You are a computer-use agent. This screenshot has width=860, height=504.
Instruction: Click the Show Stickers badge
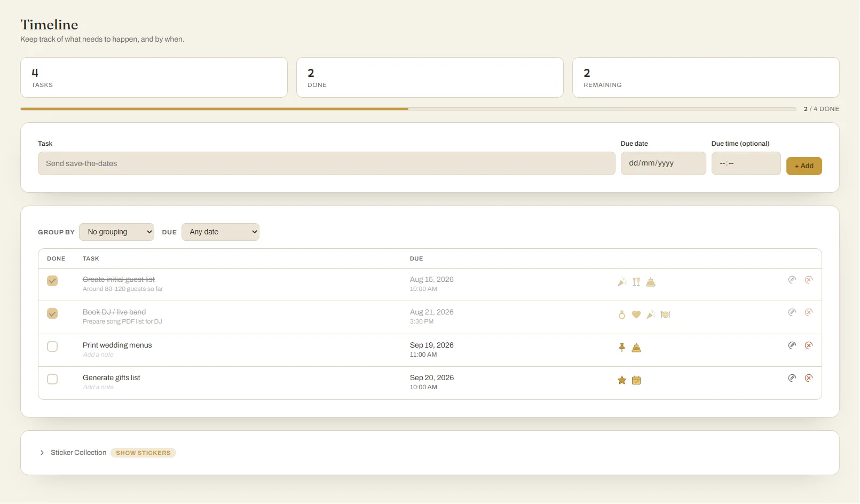tap(143, 453)
